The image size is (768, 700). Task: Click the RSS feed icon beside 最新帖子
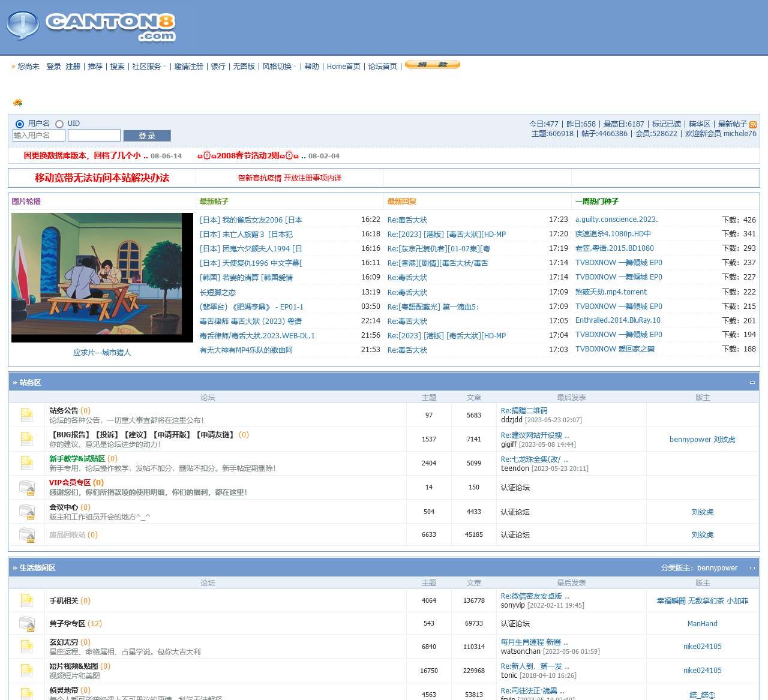(x=752, y=125)
